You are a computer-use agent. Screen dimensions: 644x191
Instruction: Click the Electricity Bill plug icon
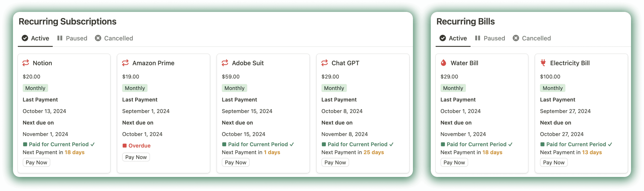click(543, 63)
